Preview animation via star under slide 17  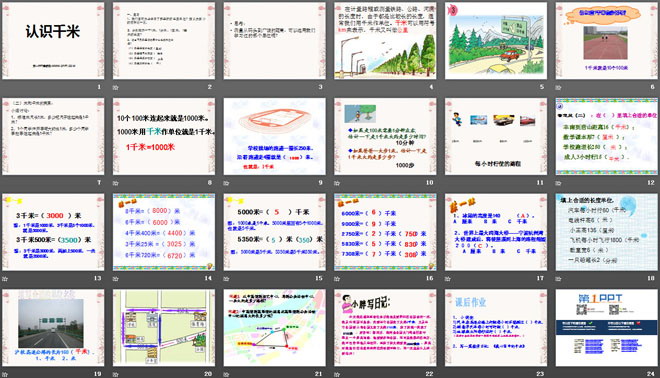pos(447,279)
